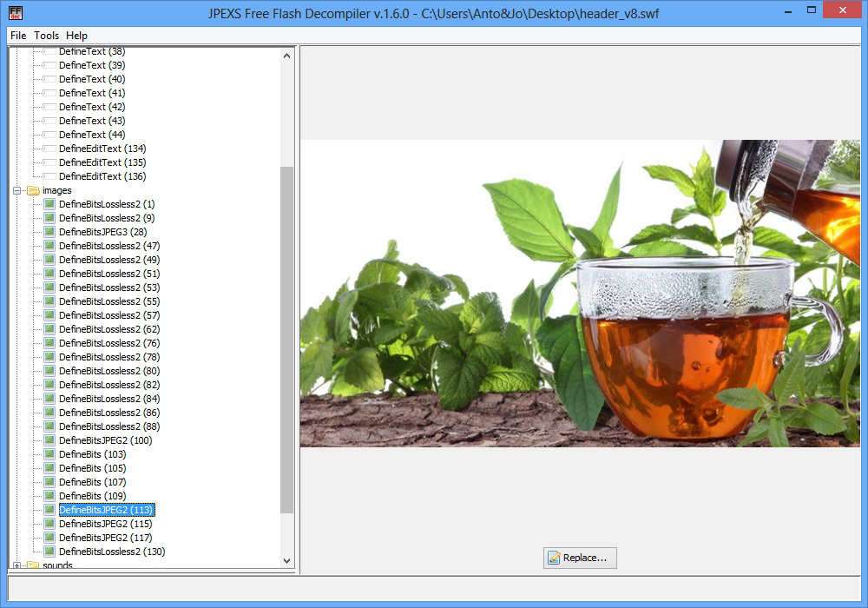Collapse the images folder node

[x=17, y=190]
